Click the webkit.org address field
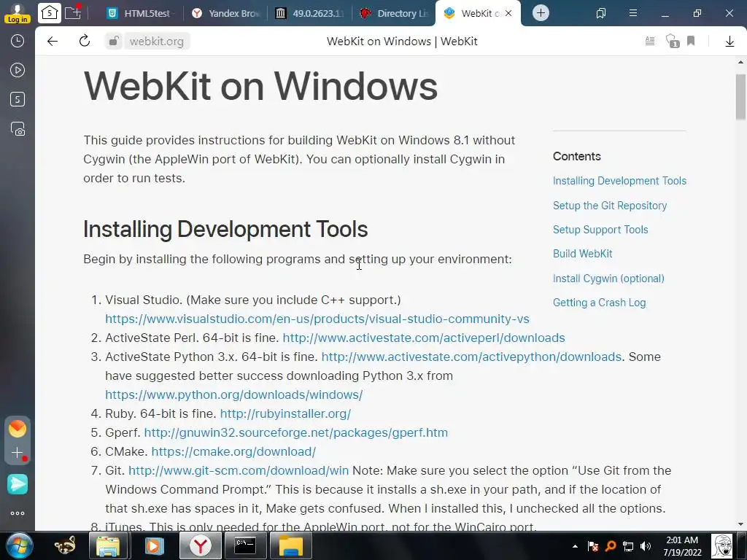The height and width of the screenshot is (560, 747). click(x=157, y=42)
